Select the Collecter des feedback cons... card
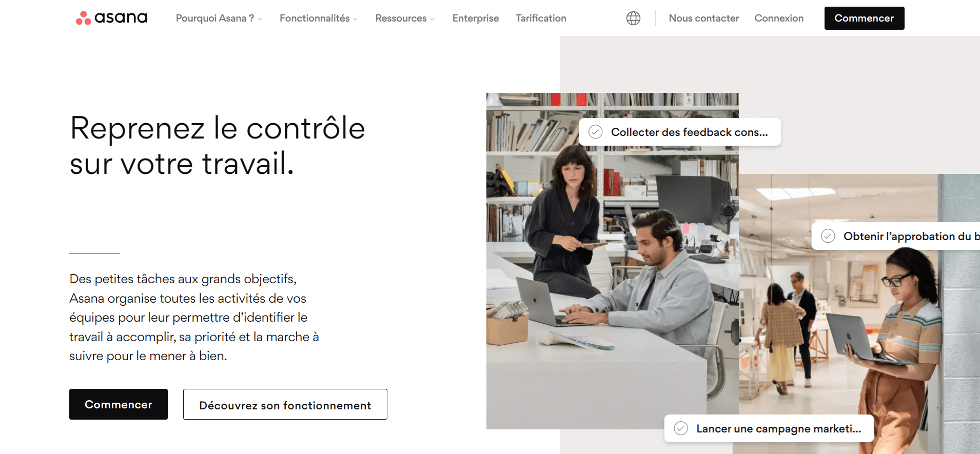This screenshot has height=454, width=980. pyautogui.click(x=680, y=132)
